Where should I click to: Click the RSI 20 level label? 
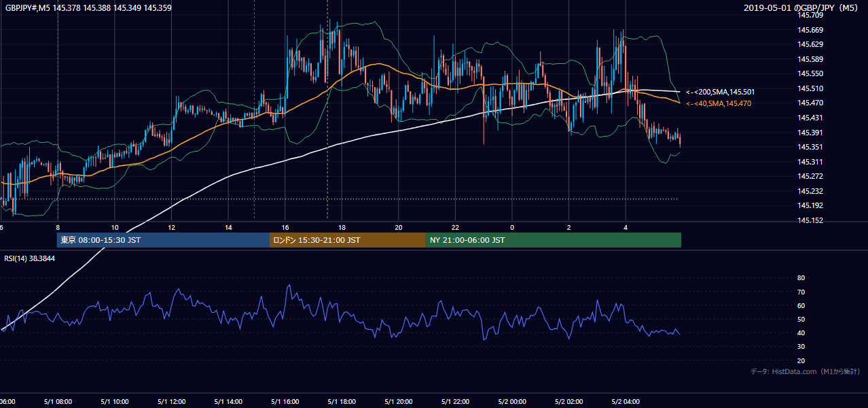pyautogui.click(x=801, y=360)
